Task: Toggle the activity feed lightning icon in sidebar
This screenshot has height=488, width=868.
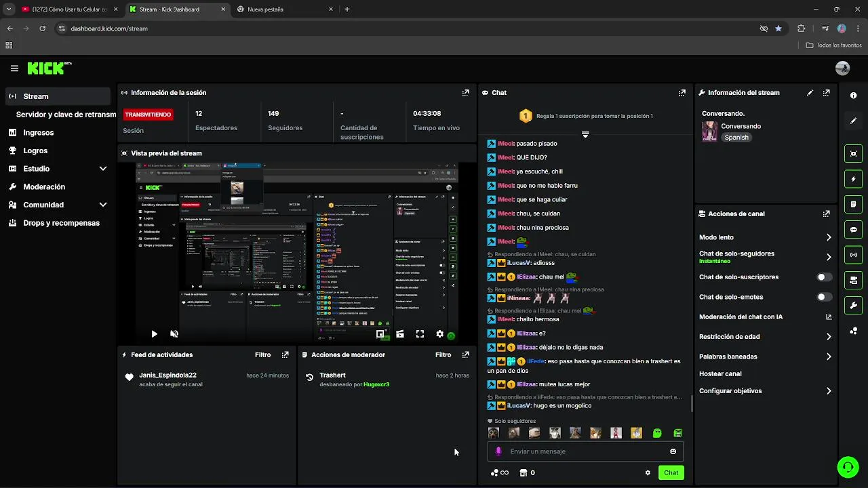Action: point(853,179)
